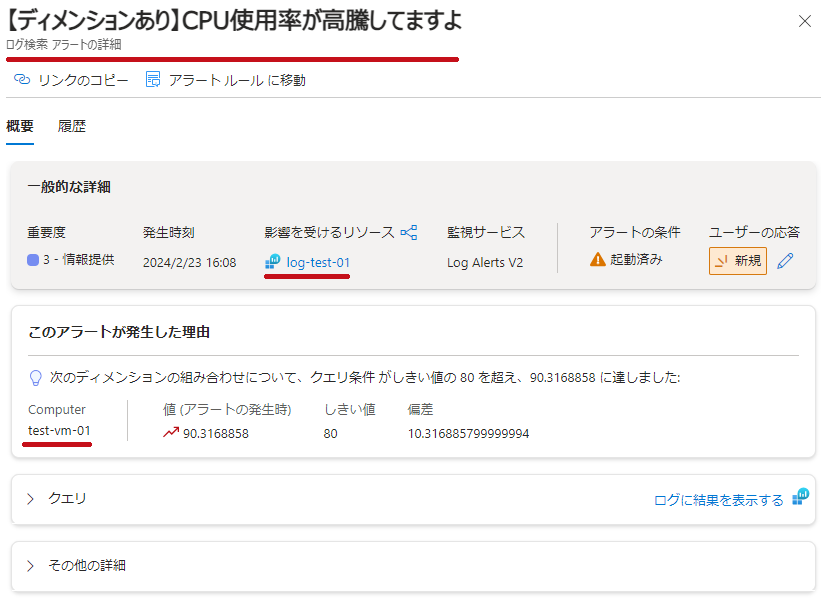Click the 3 - 情報提供 severity value
This screenshot has width=823, height=599.
[79, 259]
